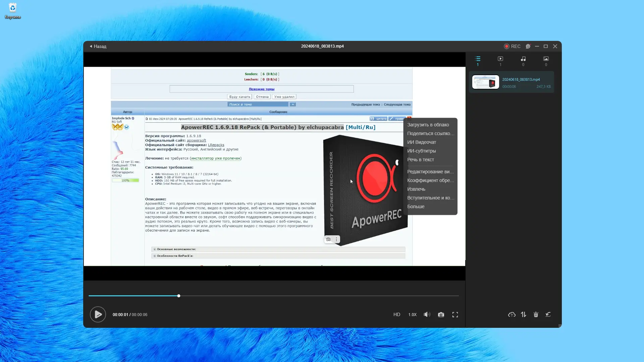The height and width of the screenshot is (362, 644).
Task: Click the sort order arrows icon
Action: pos(523,314)
